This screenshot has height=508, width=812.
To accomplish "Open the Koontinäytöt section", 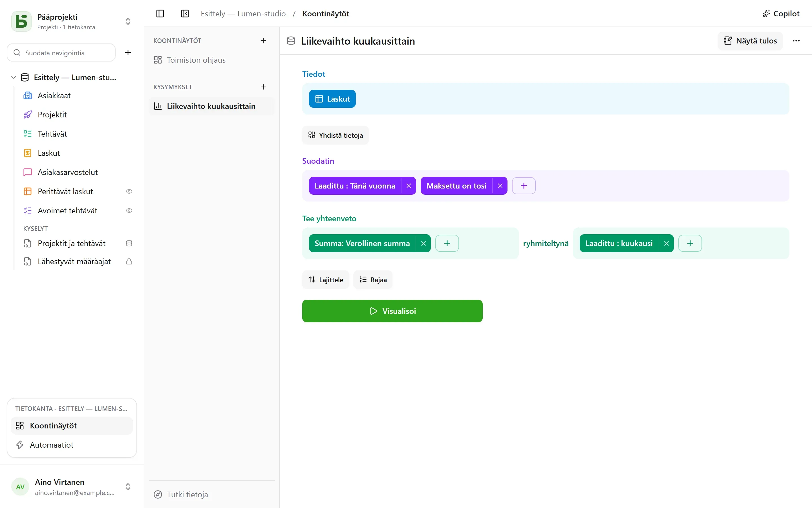I will pos(72,426).
